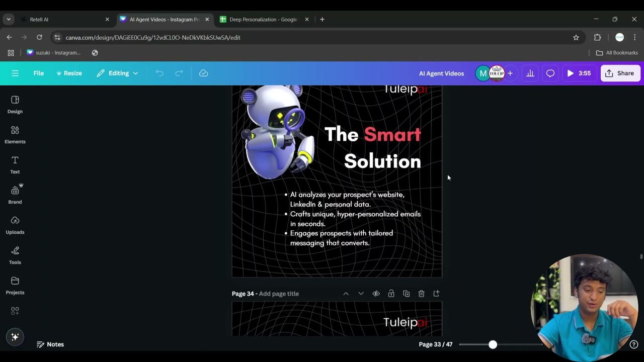Click the Share button
The image size is (644, 362).
coord(620,73)
